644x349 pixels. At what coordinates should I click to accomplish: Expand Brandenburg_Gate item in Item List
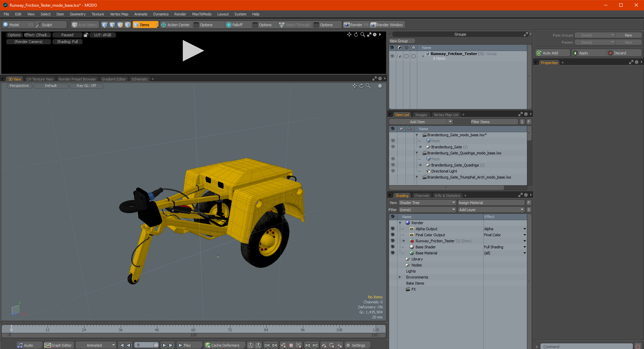click(x=421, y=147)
